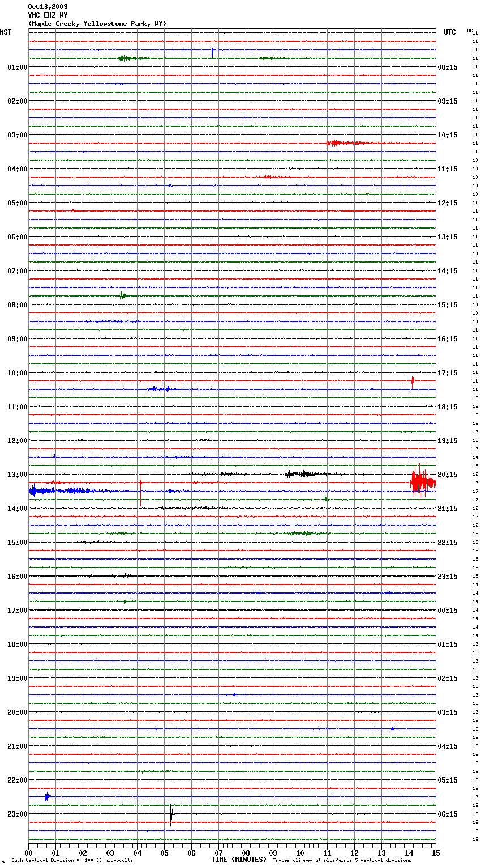The image size is (481, 868).
Task: Click the 'DC' column header
Action: point(470,30)
